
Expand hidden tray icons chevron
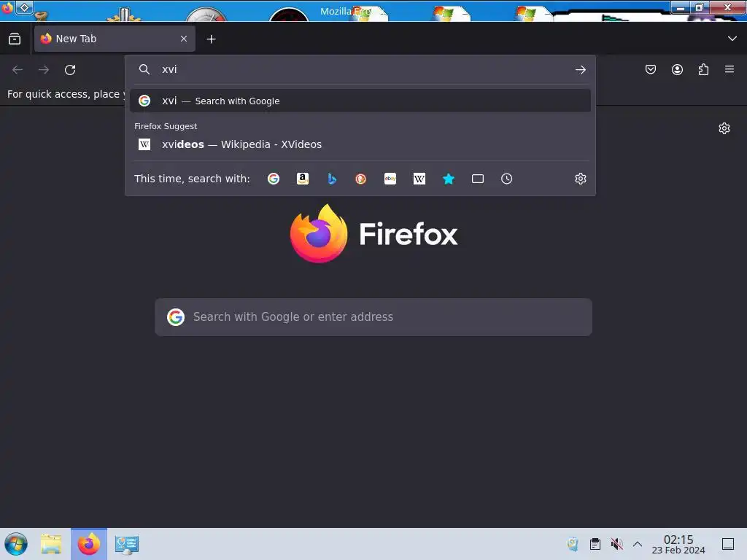638,544
